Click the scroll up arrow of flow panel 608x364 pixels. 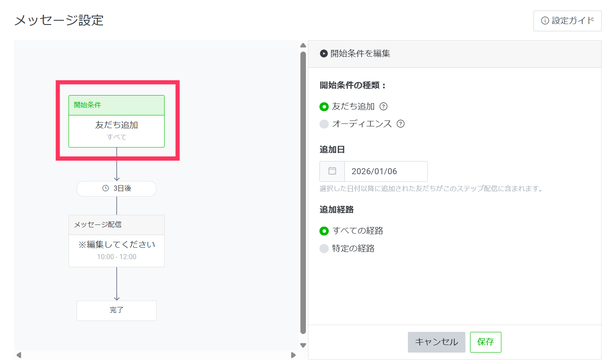tap(303, 45)
